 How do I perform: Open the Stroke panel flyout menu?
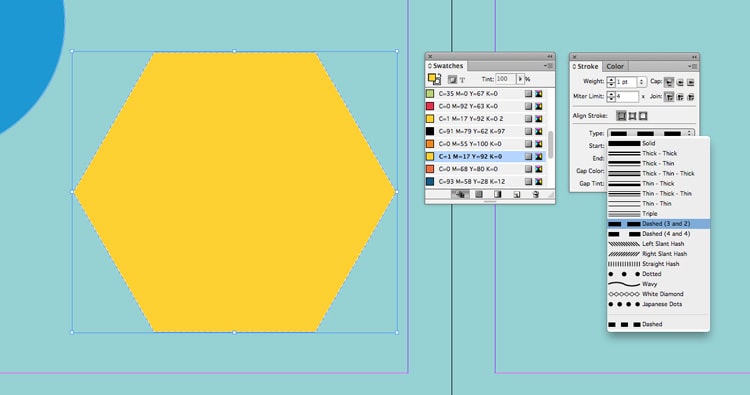click(692, 66)
